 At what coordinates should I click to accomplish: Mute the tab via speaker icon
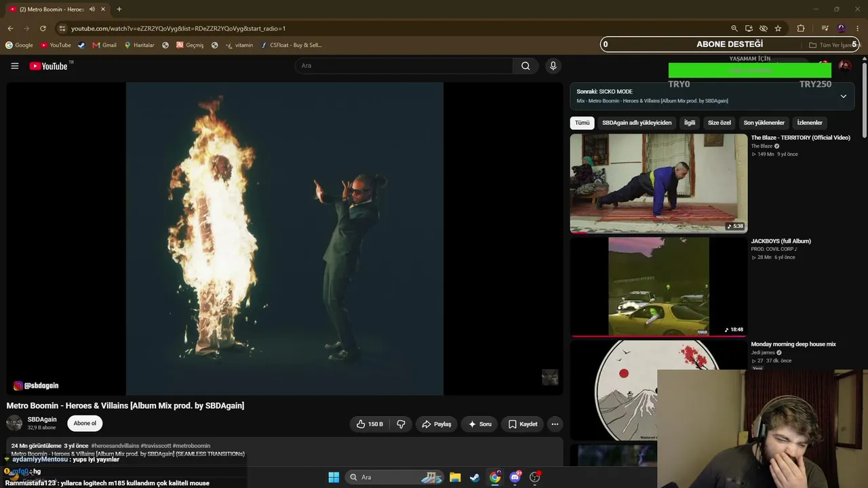[93, 9]
